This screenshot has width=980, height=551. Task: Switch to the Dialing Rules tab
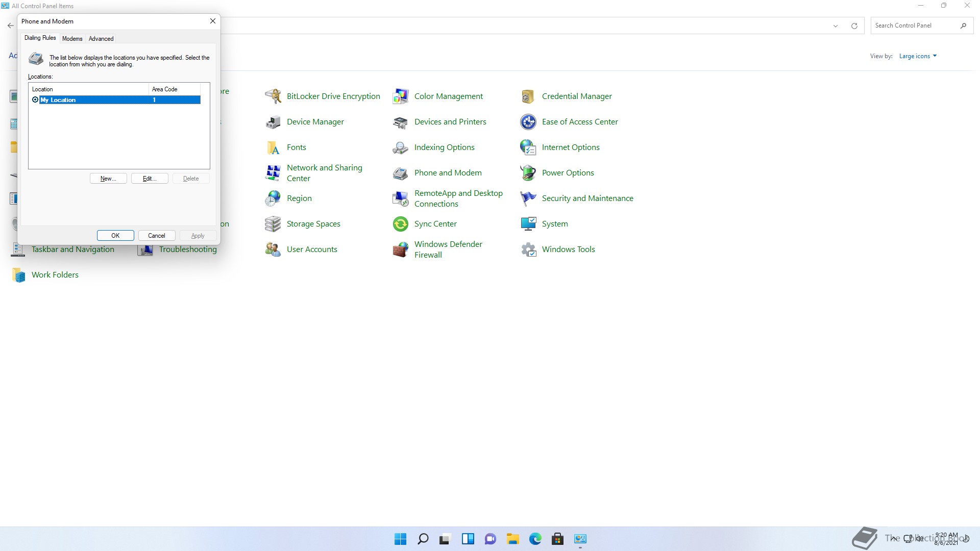(40, 38)
